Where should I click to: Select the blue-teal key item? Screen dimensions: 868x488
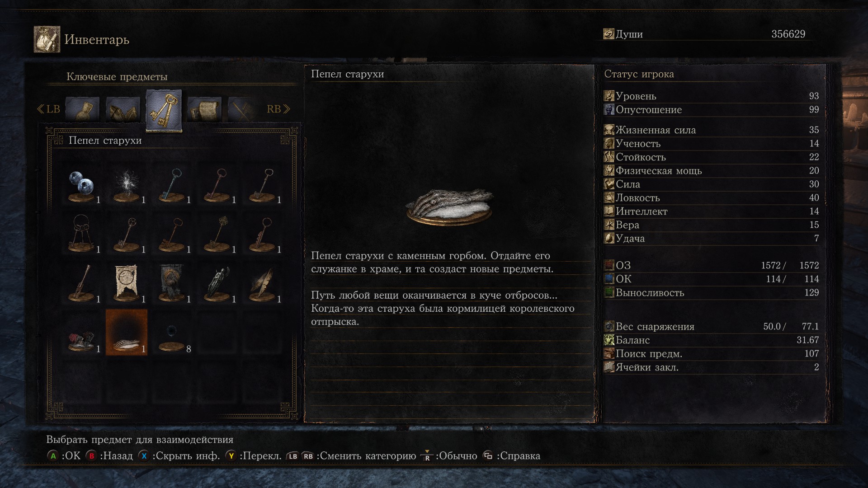[172, 185]
